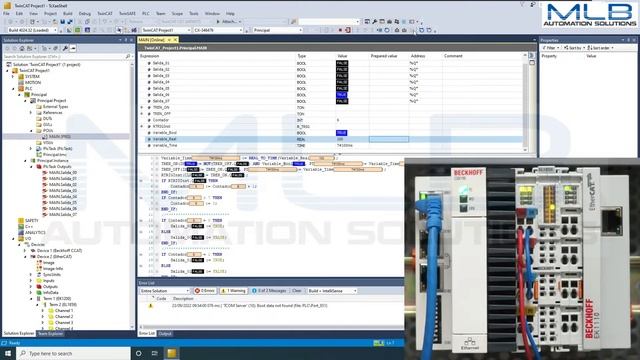Collapse the PLC tree node
Image resolution: width=640 pixels, height=360 pixels.
13,89
